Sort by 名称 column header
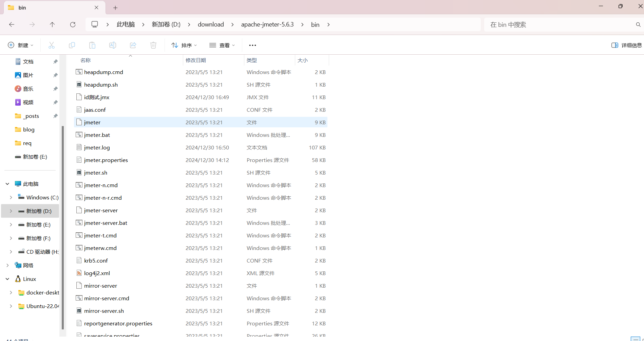 point(86,60)
